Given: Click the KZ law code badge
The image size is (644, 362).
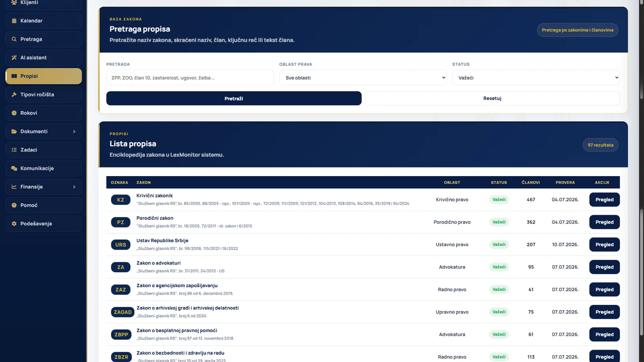Looking at the screenshot, I should pyautogui.click(x=121, y=200).
